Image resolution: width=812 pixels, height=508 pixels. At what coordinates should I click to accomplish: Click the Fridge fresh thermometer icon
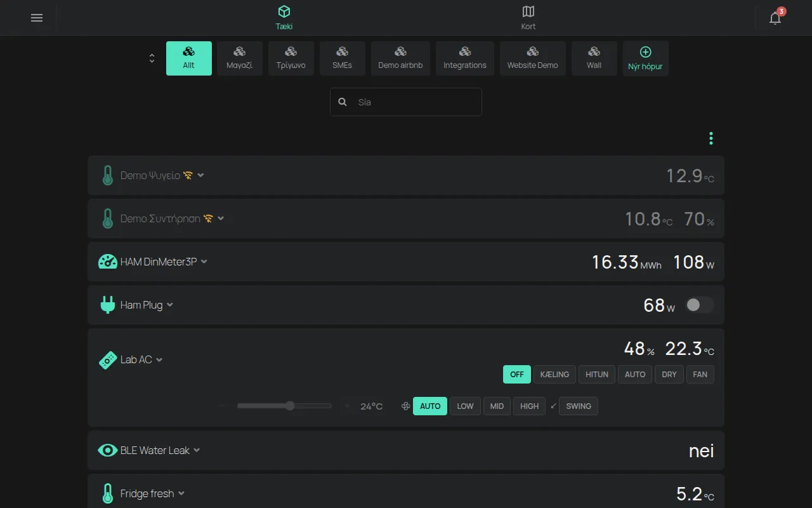point(107,493)
